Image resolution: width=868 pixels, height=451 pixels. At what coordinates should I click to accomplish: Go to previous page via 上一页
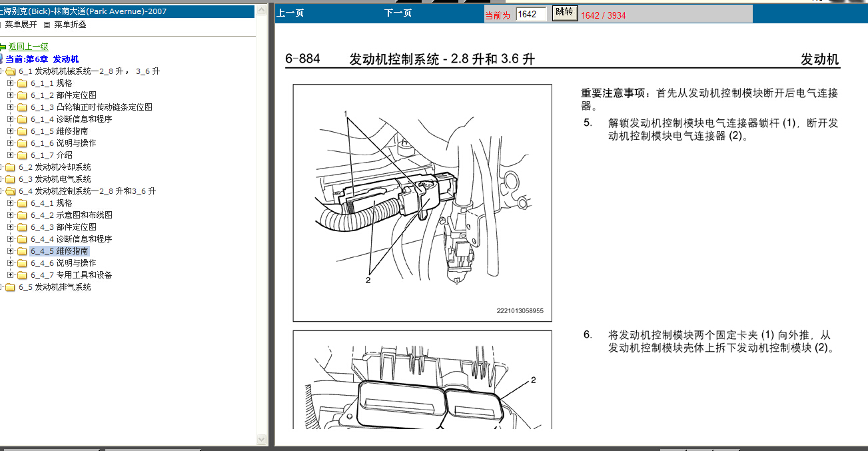[x=290, y=13]
